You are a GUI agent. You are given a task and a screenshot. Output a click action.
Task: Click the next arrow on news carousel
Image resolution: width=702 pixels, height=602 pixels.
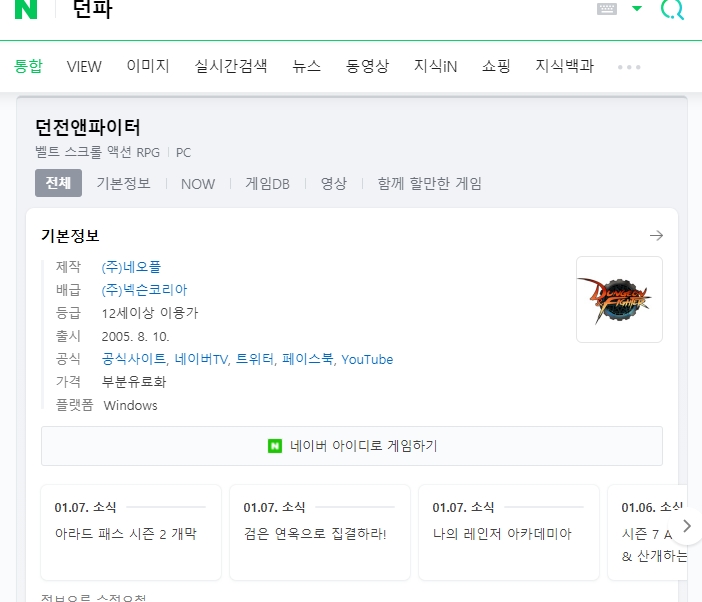click(686, 526)
